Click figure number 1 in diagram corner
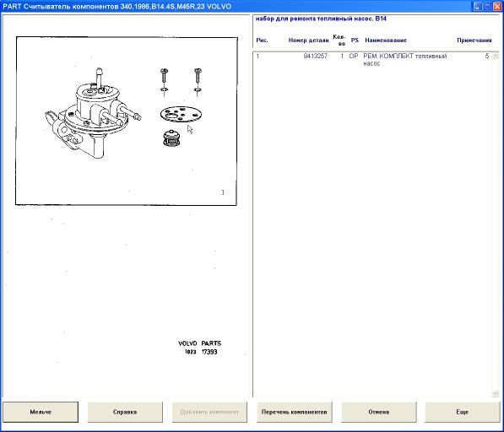The height and width of the screenshot is (432, 504). [223, 192]
